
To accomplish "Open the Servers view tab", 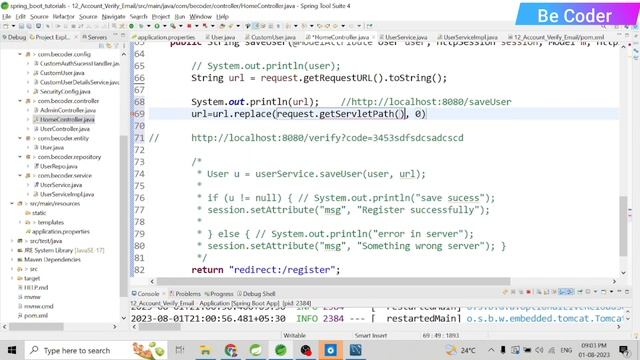I will click(x=94, y=37).
